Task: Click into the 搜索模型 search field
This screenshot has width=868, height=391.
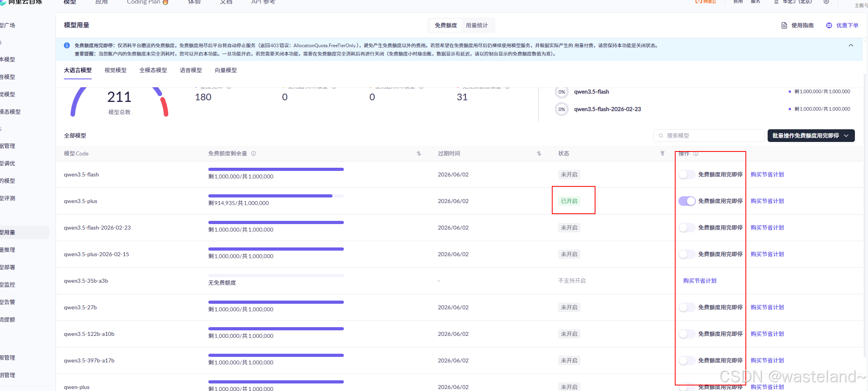Action: [x=709, y=136]
